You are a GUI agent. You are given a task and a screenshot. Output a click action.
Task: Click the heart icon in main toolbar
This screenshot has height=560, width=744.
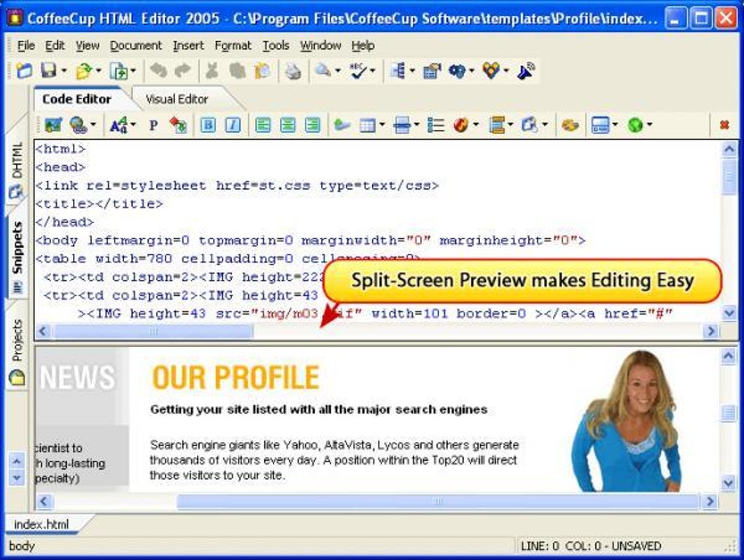[491, 71]
